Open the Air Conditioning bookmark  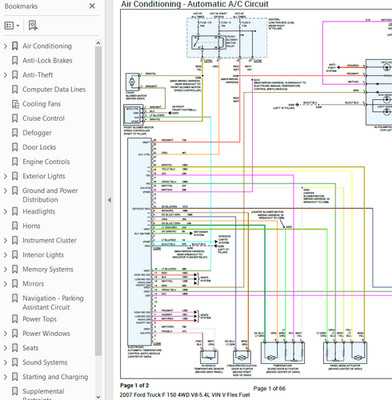click(47, 46)
